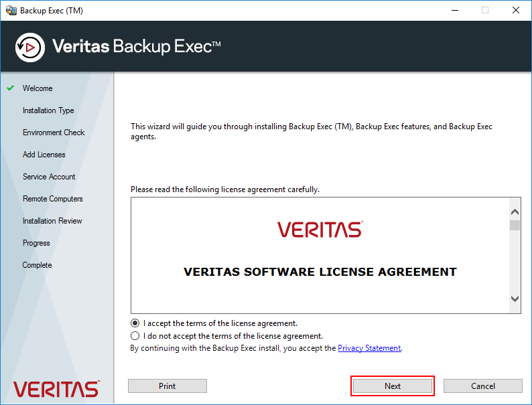Select the Complete step
The image size is (532, 405).
pos(37,265)
